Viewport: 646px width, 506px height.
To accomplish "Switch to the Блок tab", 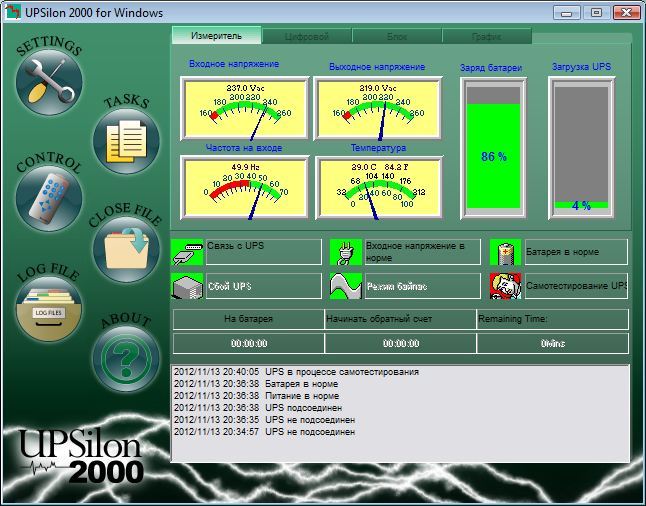I will point(397,37).
